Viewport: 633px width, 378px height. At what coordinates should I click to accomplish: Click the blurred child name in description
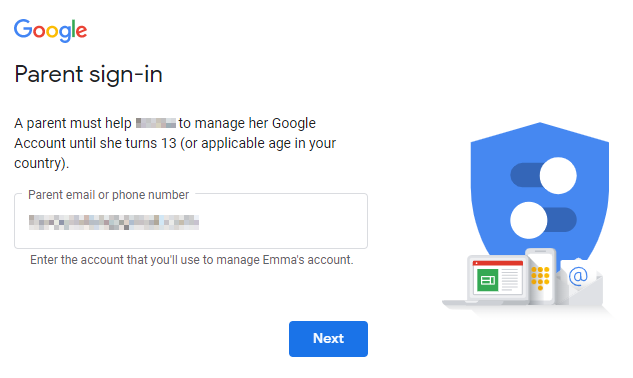point(155,123)
